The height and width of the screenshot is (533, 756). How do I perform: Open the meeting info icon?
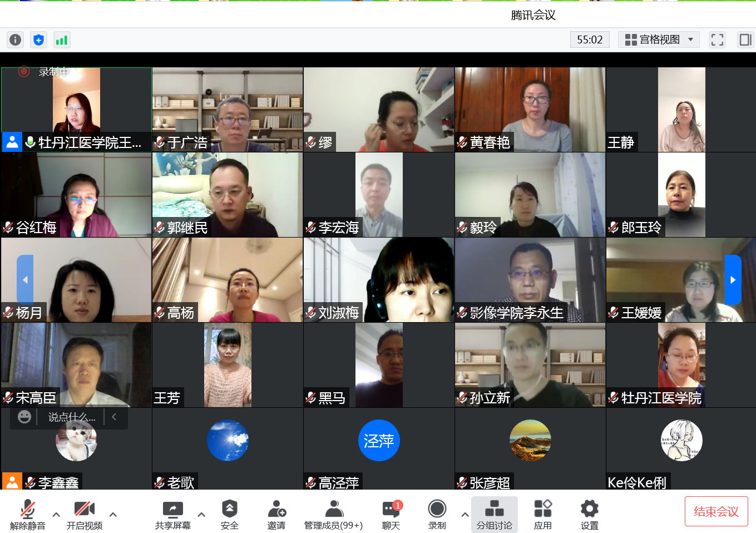(15, 40)
